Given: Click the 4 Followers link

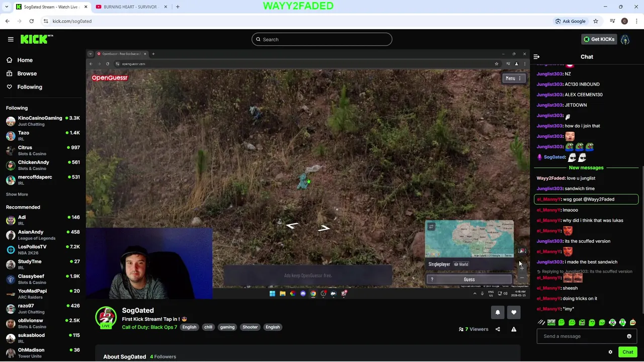Looking at the screenshot, I should tap(163, 356).
